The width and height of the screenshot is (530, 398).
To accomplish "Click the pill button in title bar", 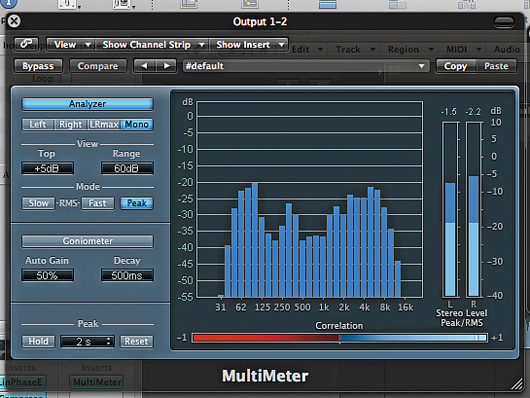I will (x=504, y=22).
